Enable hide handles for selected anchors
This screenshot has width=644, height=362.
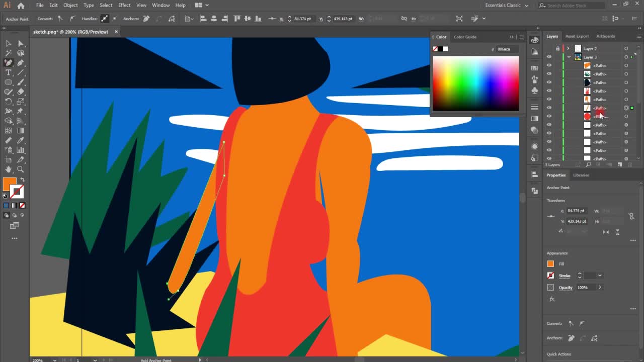pyautogui.click(x=114, y=19)
